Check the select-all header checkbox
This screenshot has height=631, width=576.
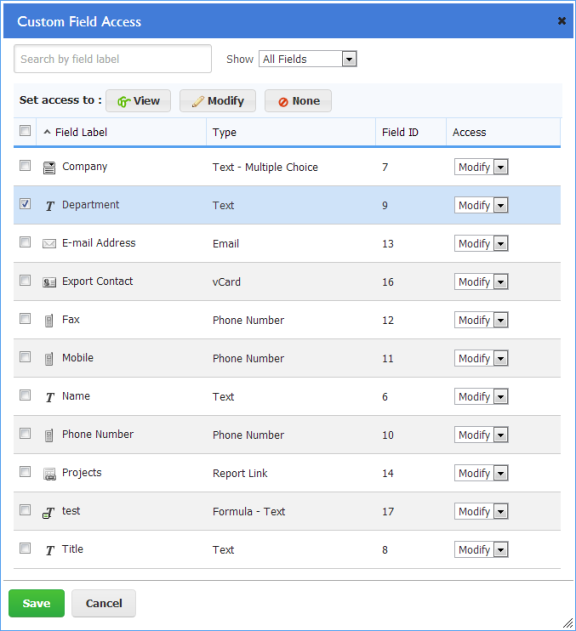tap(25, 130)
